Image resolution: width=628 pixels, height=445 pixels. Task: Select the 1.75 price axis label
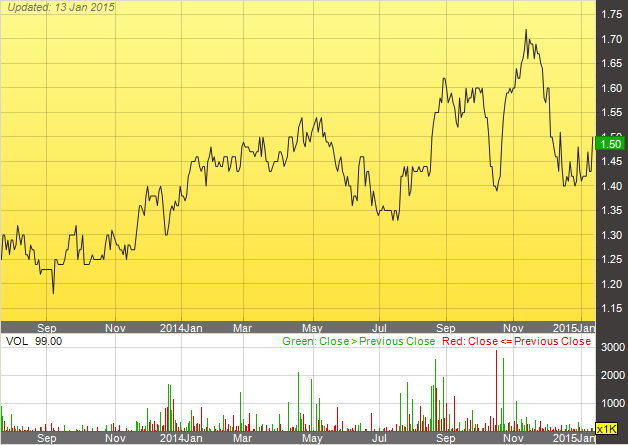tap(612, 14)
